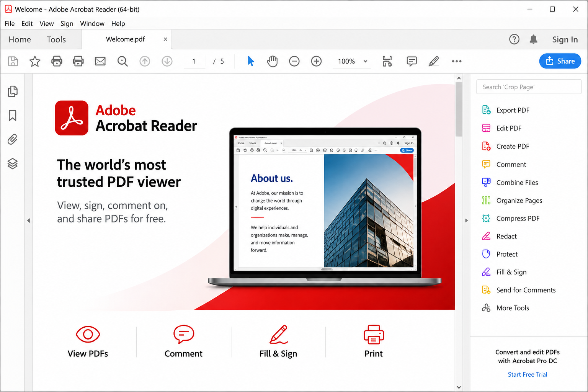Screen dimensions: 588x392
Task: Follow the Start Free Trial link
Action: coord(528,374)
